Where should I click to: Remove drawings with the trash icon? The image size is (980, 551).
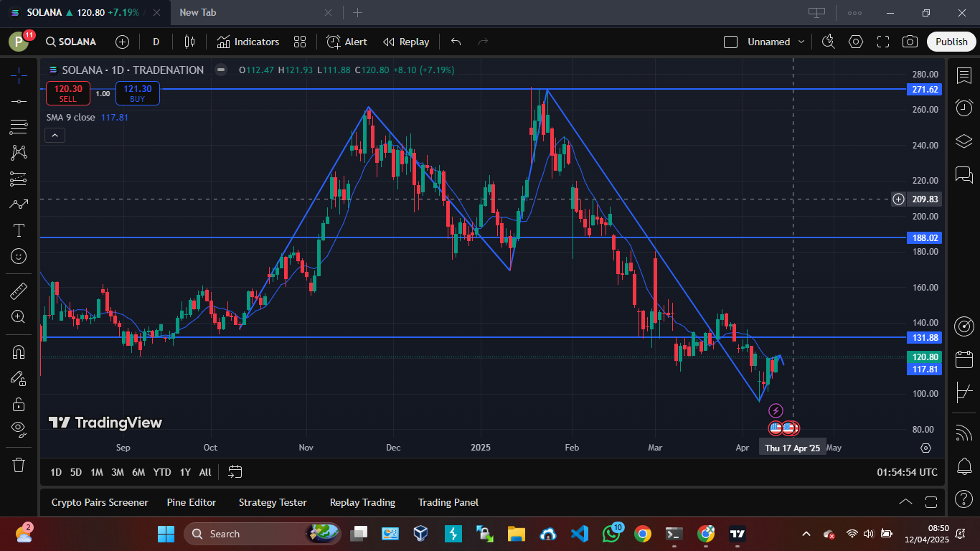(19, 465)
